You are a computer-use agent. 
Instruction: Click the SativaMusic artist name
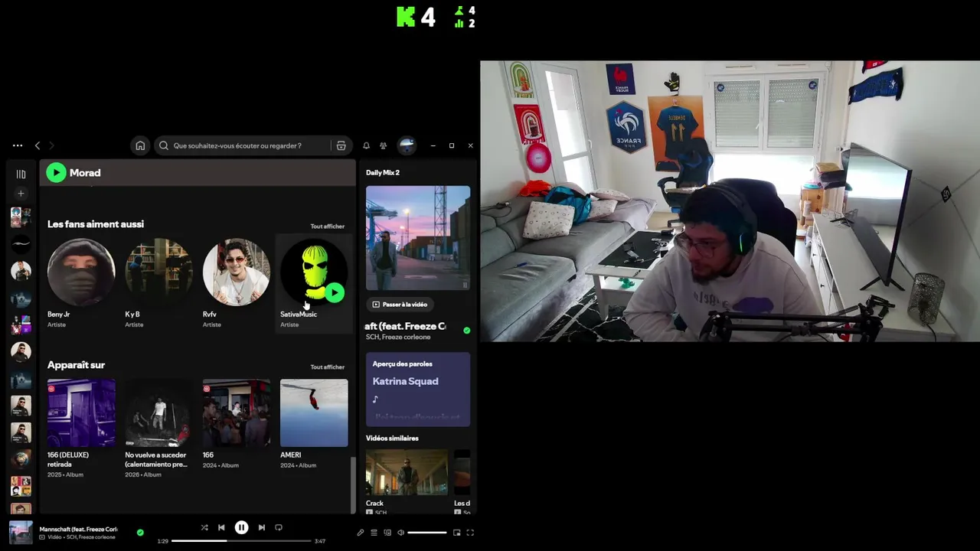pyautogui.click(x=299, y=315)
